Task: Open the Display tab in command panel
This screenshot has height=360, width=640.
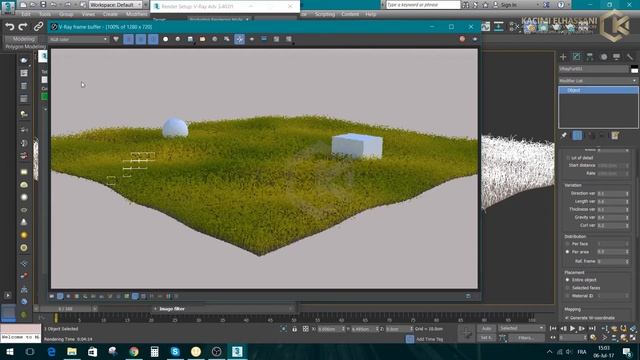Action: click(x=616, y=57)
